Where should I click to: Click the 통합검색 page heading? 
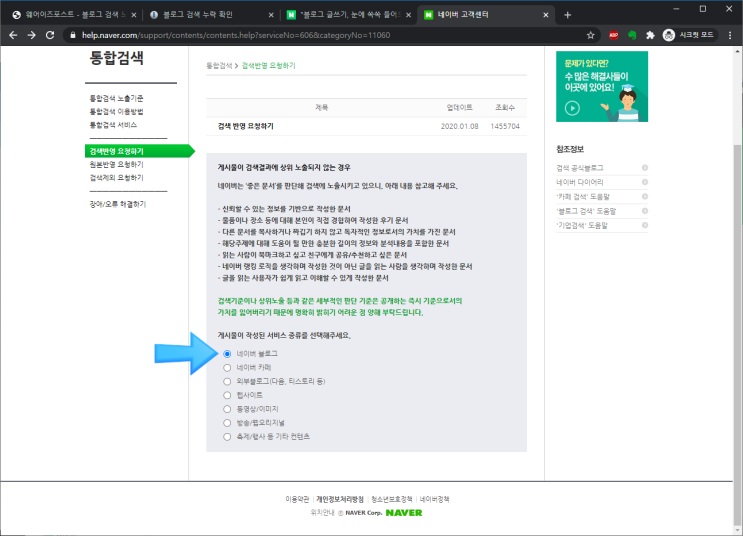tap(117, 58)
